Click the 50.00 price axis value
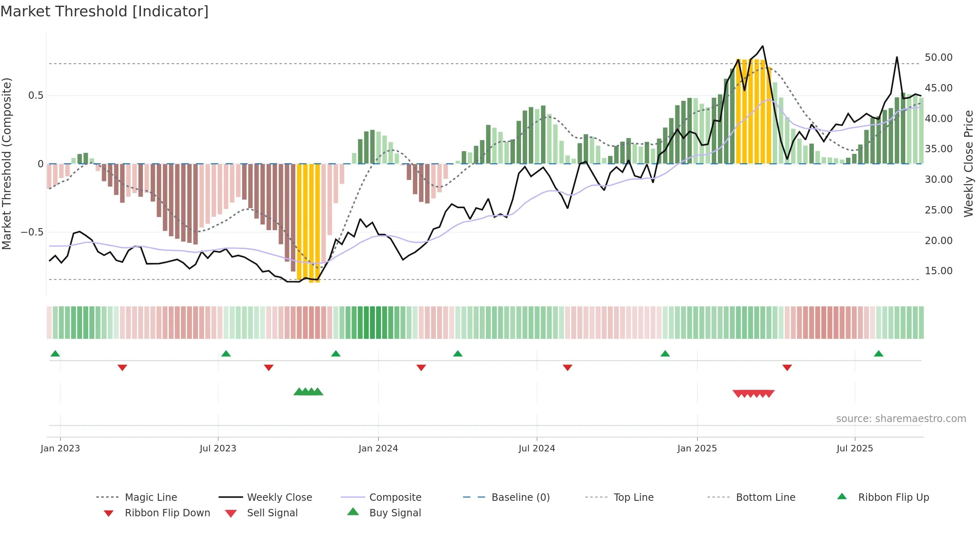 939,58
